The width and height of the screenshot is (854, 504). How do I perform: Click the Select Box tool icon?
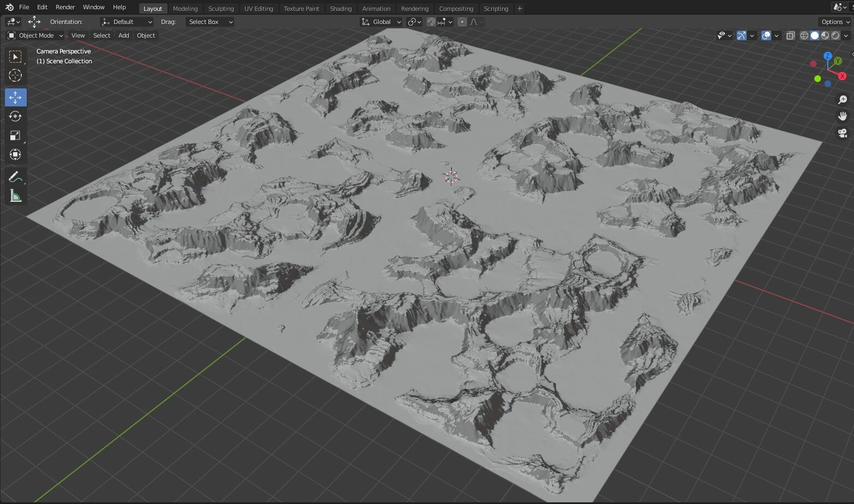point(15,57)
